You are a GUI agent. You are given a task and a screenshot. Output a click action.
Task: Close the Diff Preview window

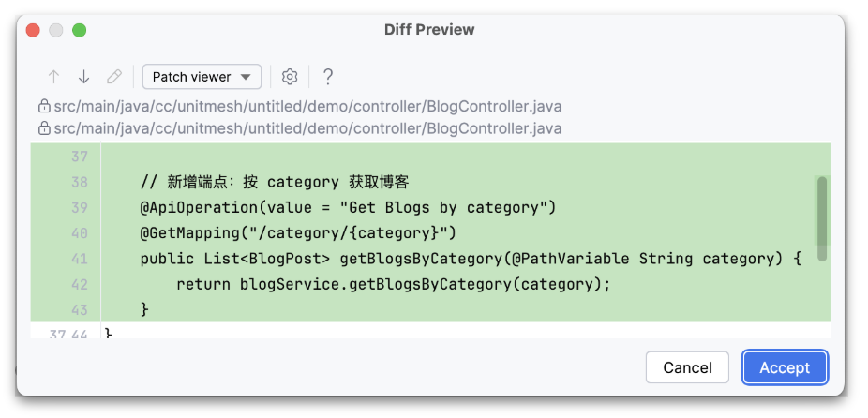[33, 30]
